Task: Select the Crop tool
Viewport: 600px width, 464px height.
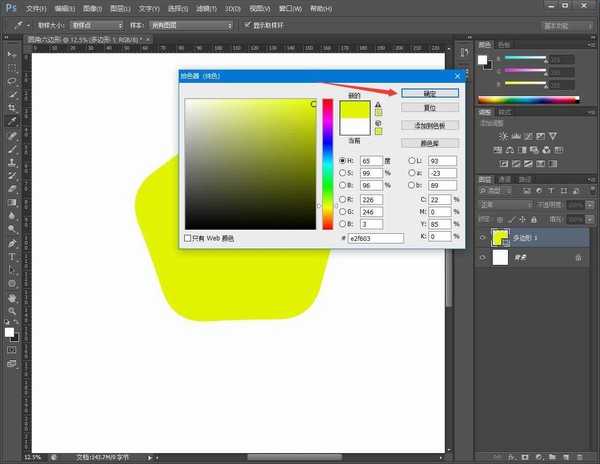Action: tap(11, 107)
